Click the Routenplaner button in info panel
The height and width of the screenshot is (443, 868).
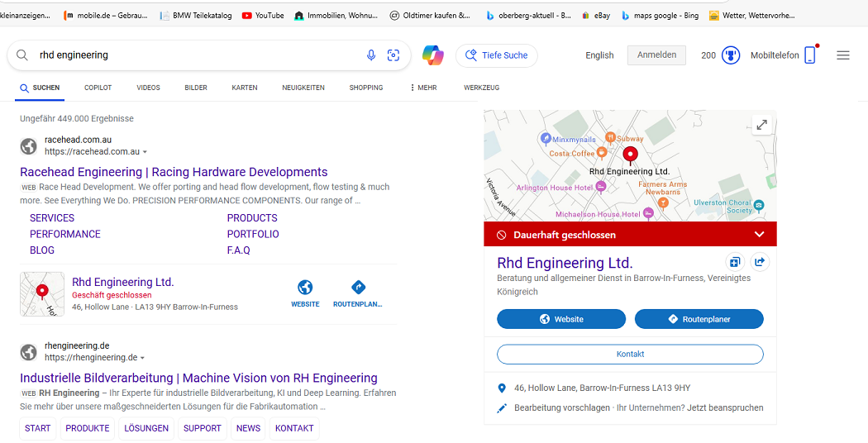699,319
